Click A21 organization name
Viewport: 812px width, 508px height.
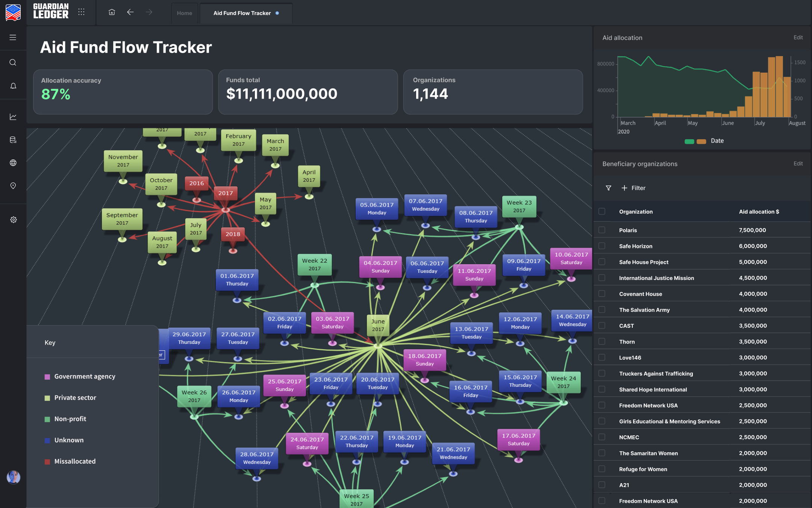[x=624, y=485]
